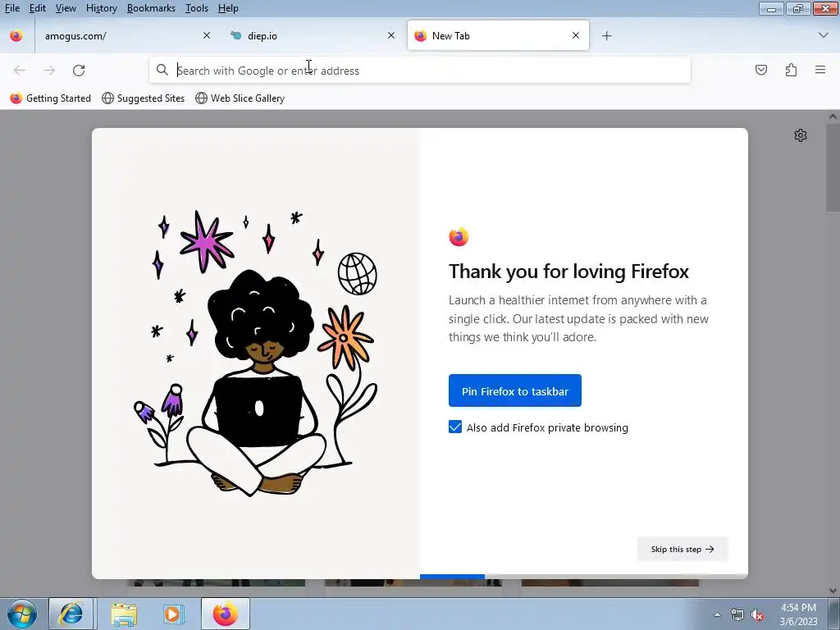Open the Extensions puzzle icon
Screen dimensions: 840x630
point(791,71)
